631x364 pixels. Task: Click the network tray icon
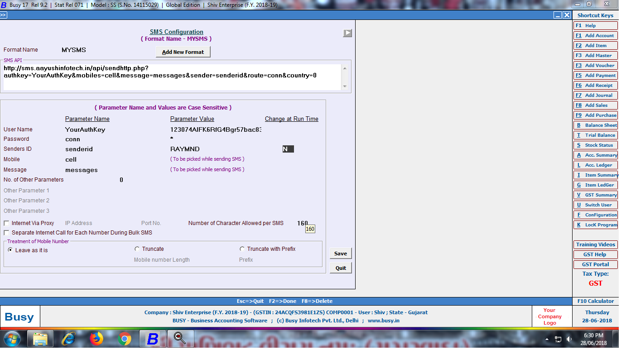[558, 339]
